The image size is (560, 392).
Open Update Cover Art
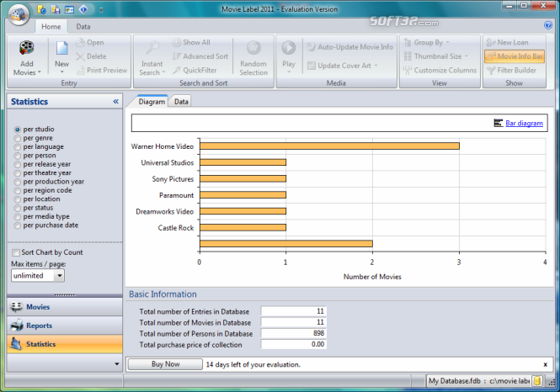tap(342, 66)
